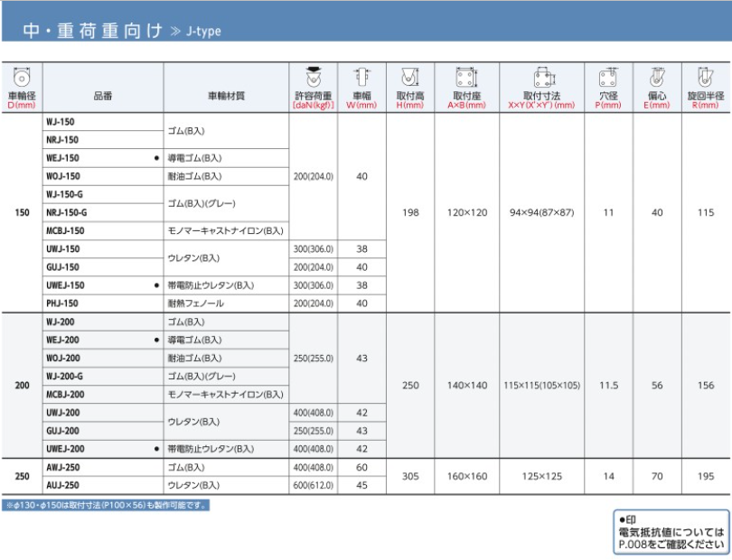Click part number AUJ-250
The image size is (732, 560).
63,486
